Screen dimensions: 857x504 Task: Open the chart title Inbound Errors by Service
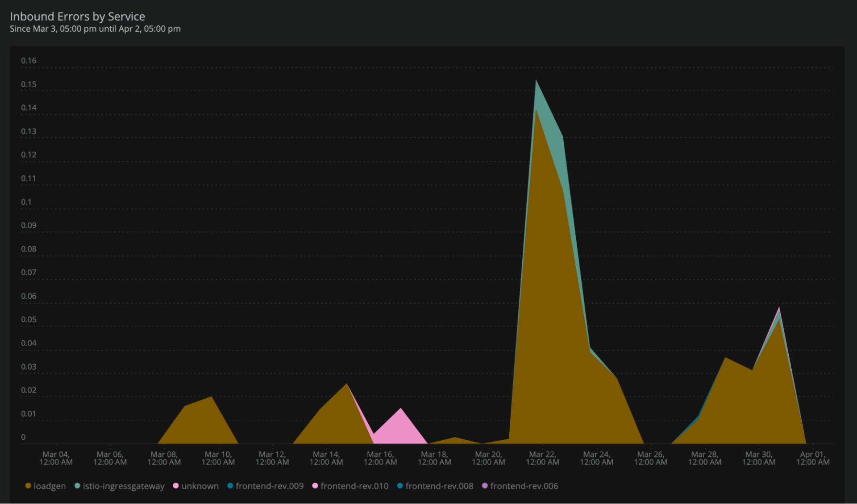[78, 17]
